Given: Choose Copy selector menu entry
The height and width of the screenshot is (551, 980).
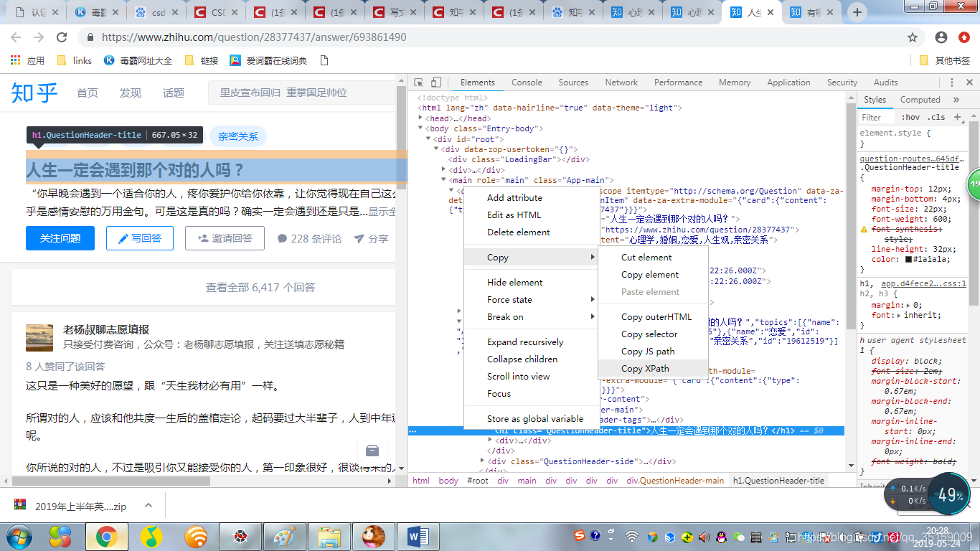Looking at the screenshot, I should pos(654,334).
